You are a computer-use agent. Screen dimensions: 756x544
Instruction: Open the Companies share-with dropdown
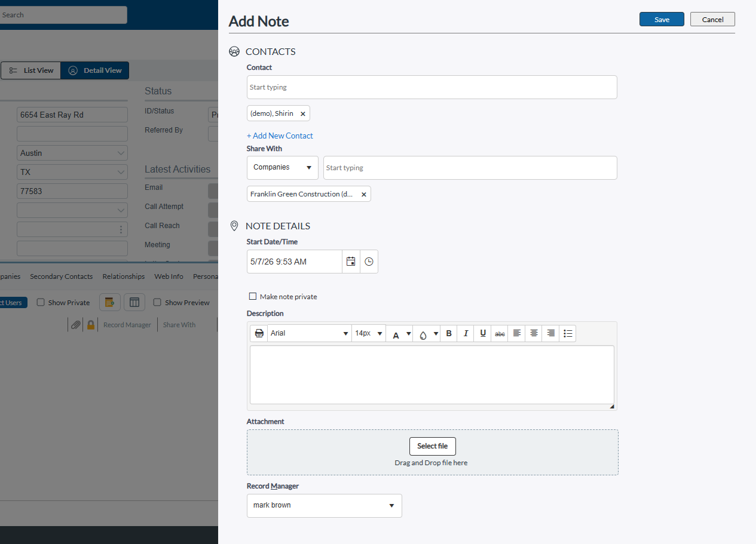[283, 168]
